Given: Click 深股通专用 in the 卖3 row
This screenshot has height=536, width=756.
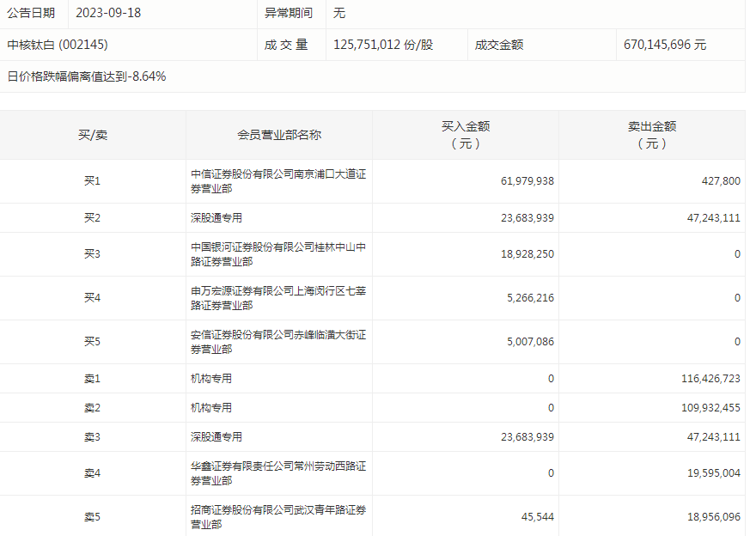Looking at the screenshot, I should [216, 437].
